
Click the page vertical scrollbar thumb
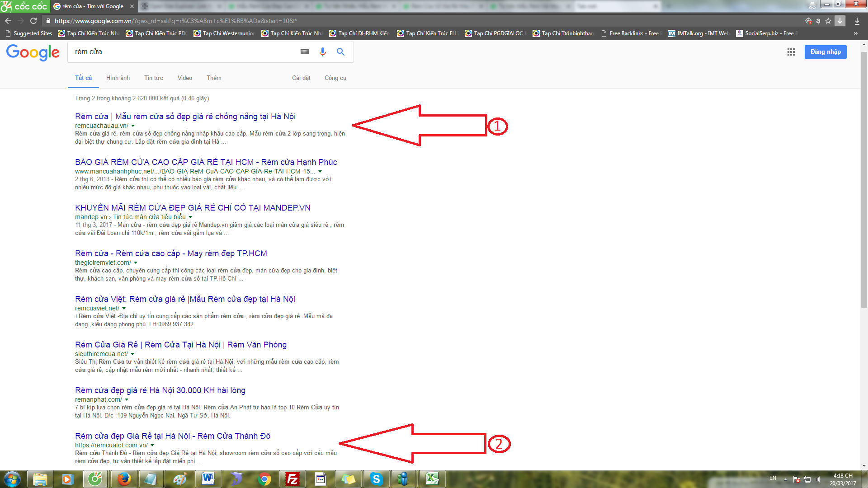point(864,181)
